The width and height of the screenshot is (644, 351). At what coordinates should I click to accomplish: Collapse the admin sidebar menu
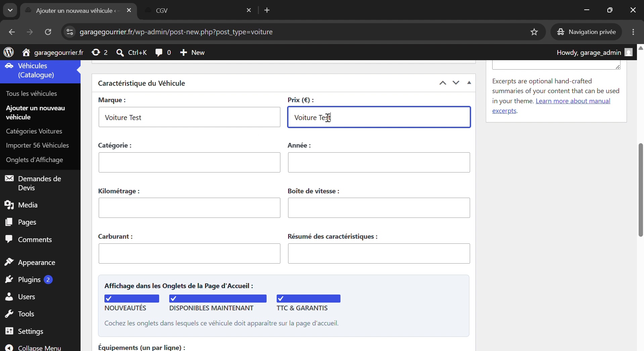(40, 347)
